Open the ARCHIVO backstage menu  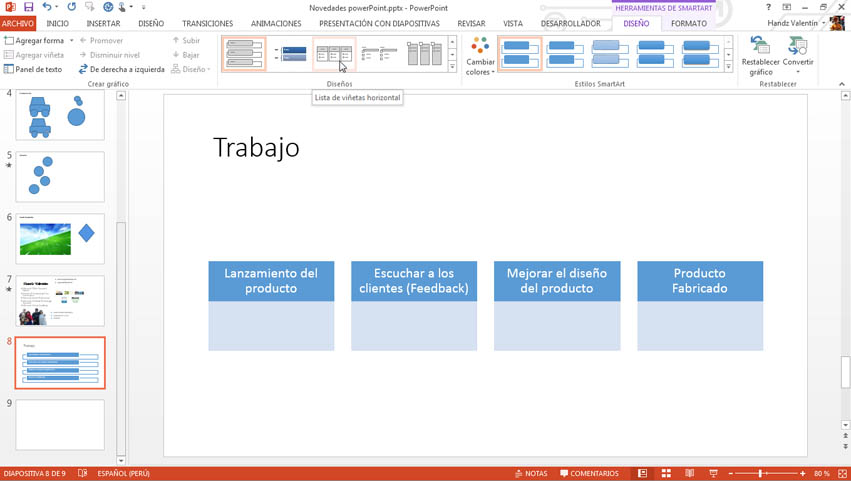pyautogui.click(x=18, y=23)
